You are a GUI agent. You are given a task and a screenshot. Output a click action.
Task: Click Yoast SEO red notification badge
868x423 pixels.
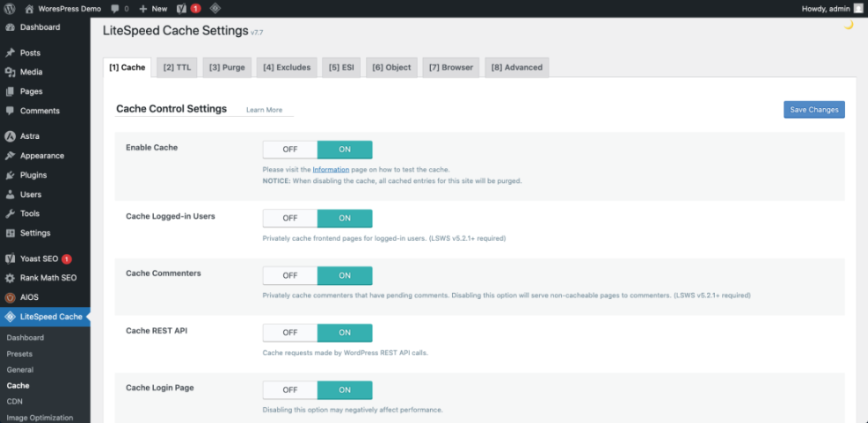pos(67,259)
